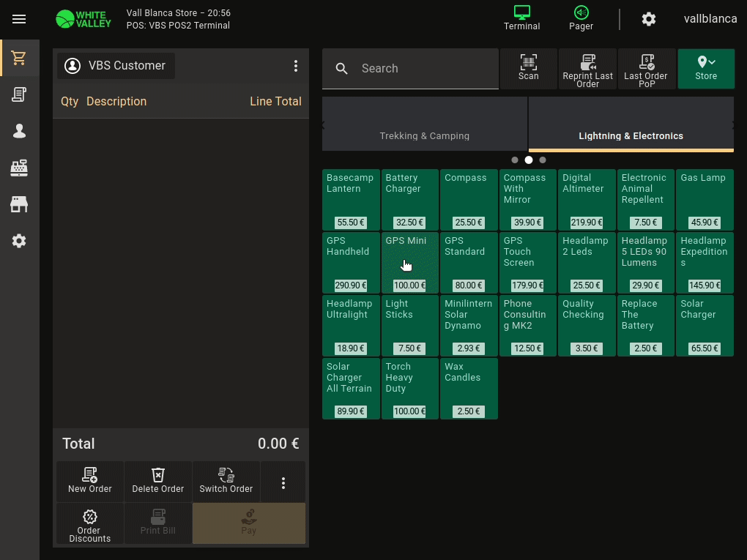Click the New Order button
This screenshot has width=747, height=560.
(90, 481)
